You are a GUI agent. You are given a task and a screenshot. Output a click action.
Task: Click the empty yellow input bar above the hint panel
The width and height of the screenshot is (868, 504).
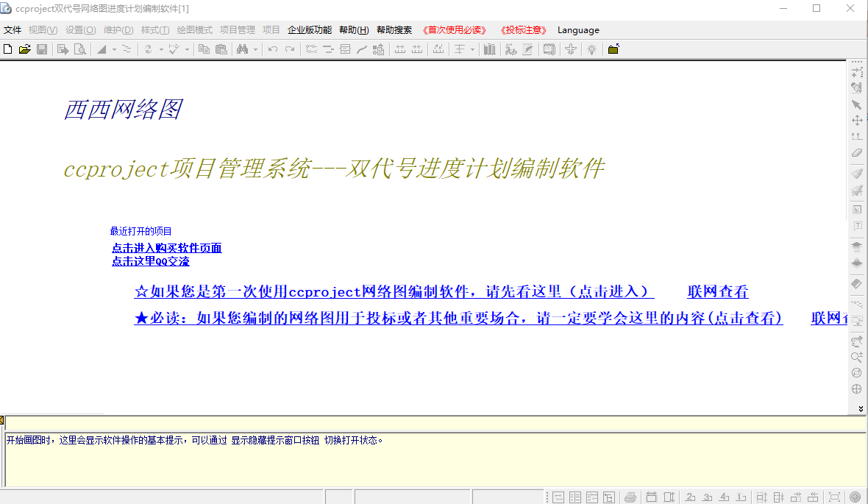click(435, 423)
